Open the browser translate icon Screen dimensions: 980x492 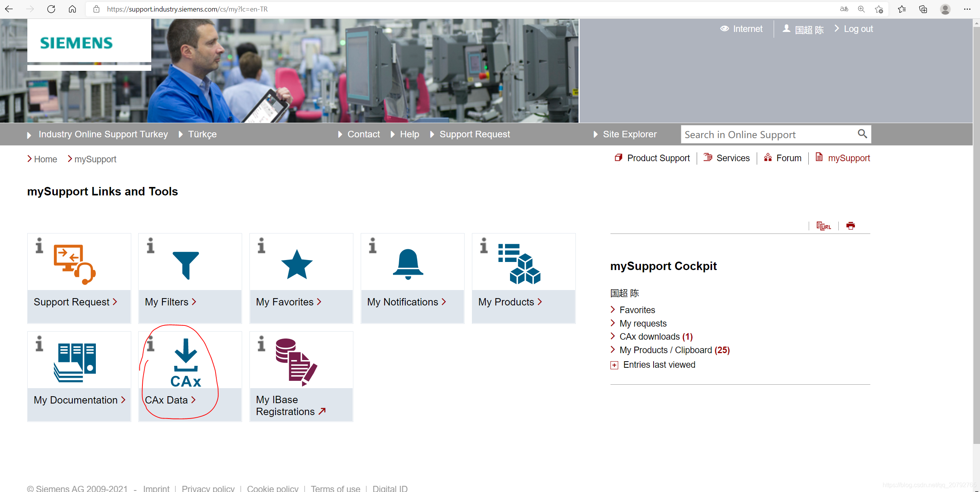(844, 9)
